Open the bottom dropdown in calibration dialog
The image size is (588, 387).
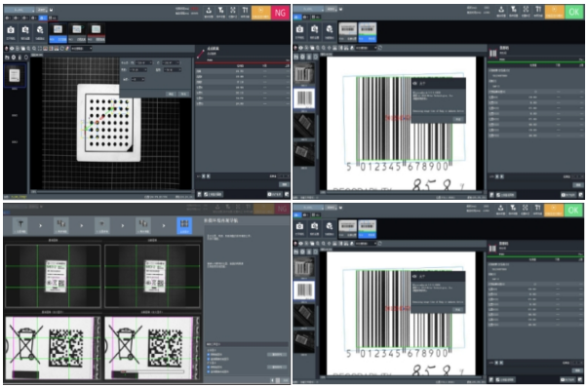(x=138, y=79)
